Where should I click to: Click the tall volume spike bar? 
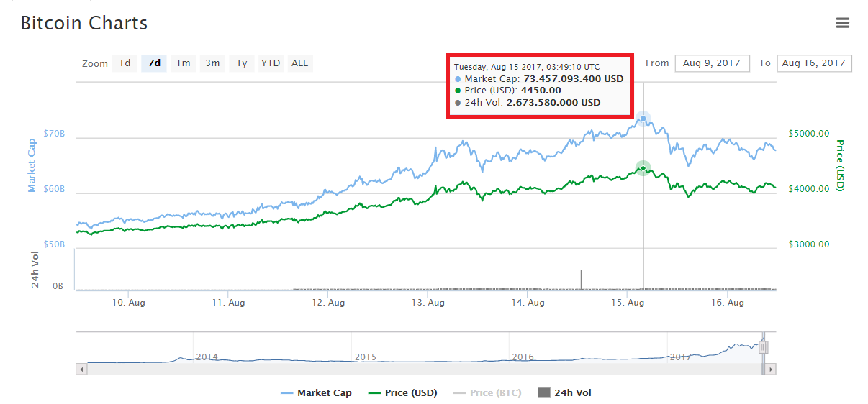point(581,280)
